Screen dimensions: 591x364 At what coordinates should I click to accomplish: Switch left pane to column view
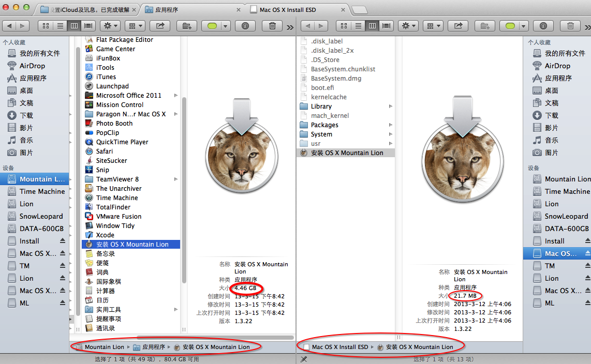tap(74, 26)
